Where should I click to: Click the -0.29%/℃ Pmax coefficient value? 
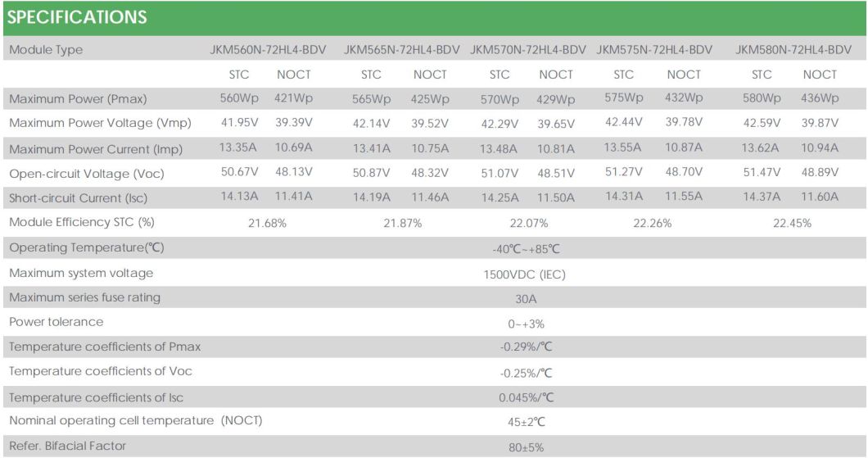(x=527, y=347)
